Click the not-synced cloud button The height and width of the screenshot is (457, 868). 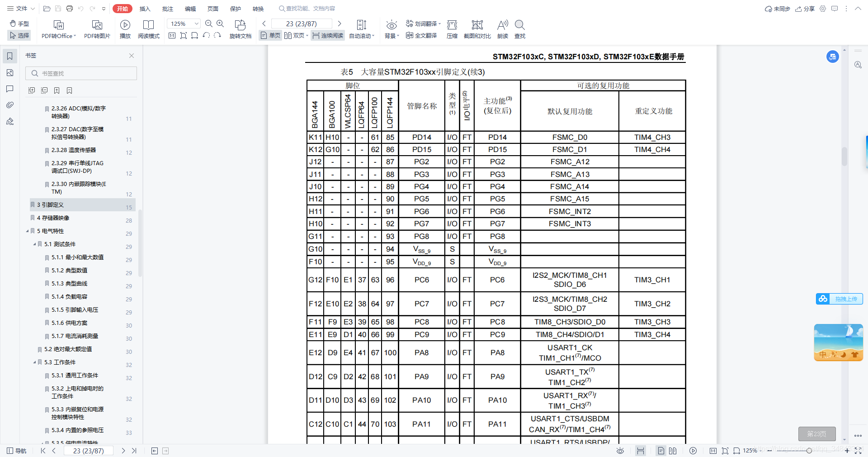(x=778, y=9)
